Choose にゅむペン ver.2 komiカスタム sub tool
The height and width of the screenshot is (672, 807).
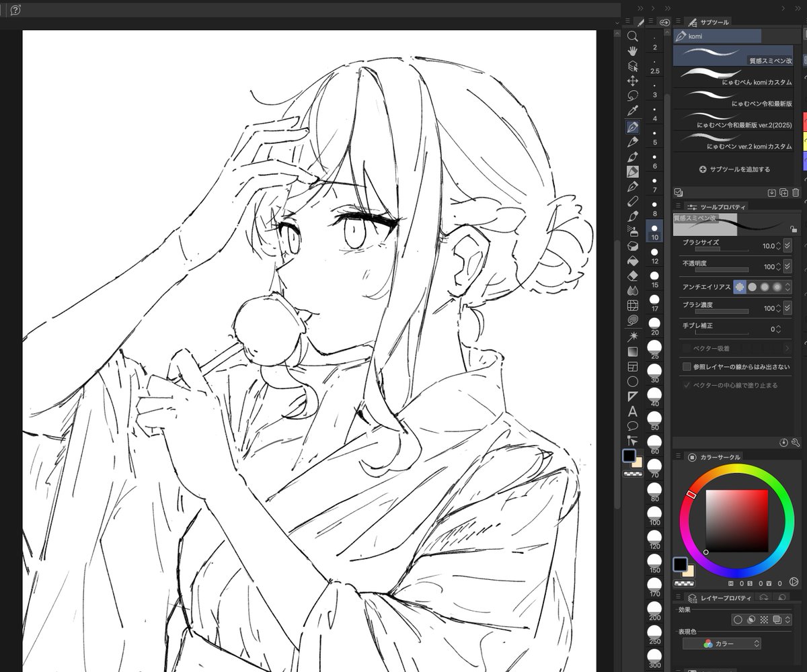pyautogui.click(x=733, y=141)
